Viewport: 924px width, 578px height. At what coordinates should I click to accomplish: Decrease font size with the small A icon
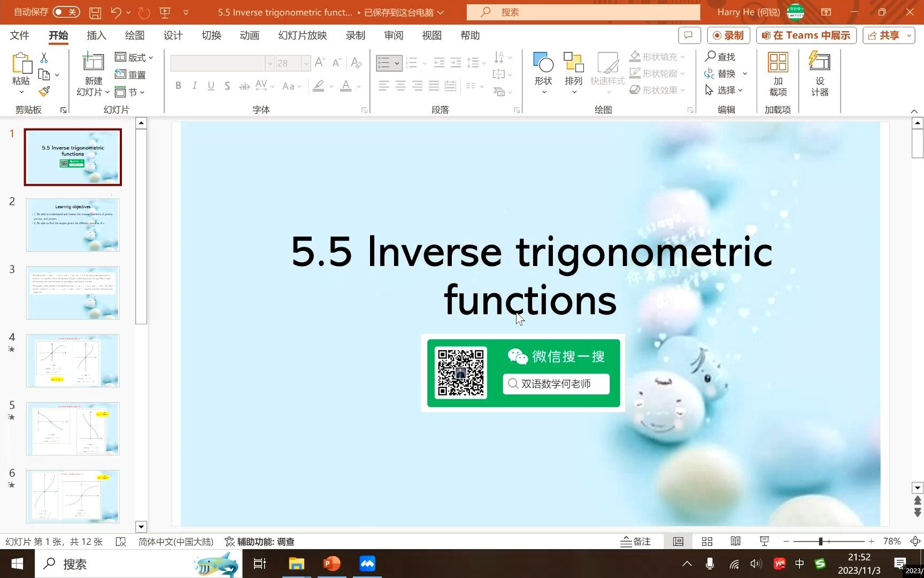pos(336,63)
